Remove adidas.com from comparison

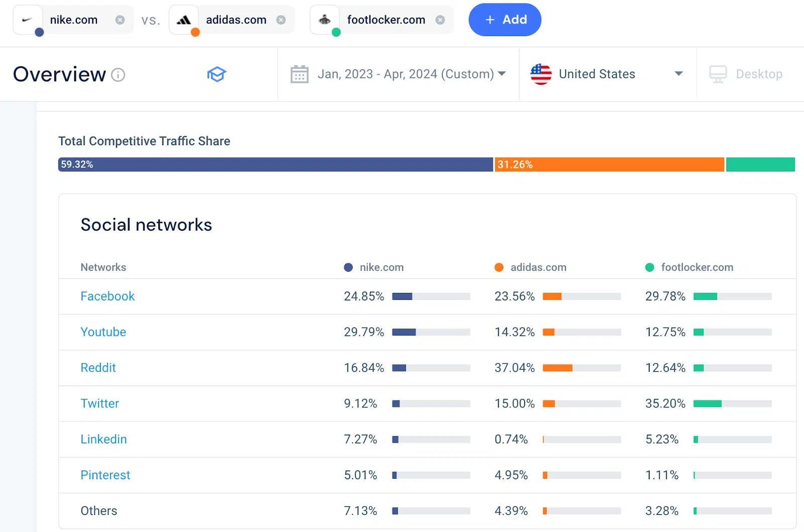pyautogui.click(x=281, y=20)
